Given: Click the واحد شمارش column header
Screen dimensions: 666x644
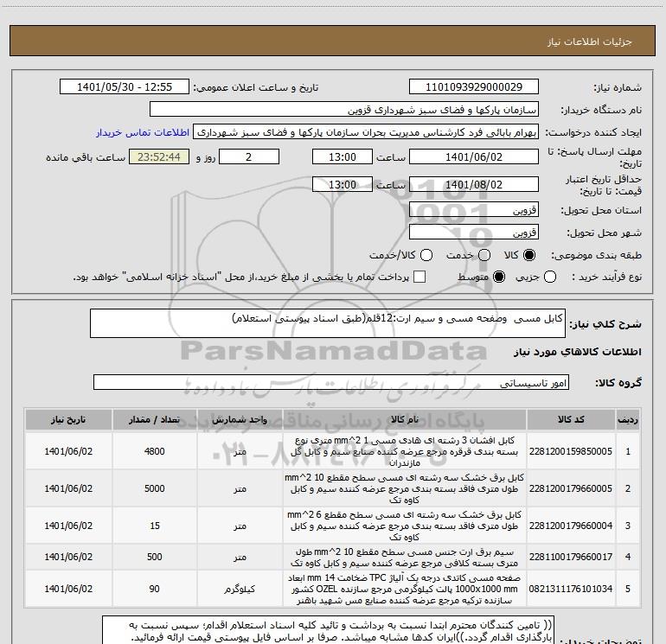Looking at the screenshot, I should 240,420.
